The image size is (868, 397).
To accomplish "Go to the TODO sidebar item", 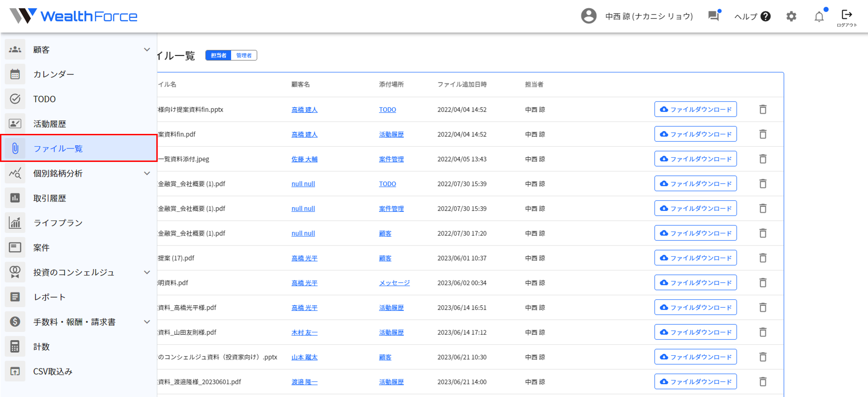I will 44,99.
